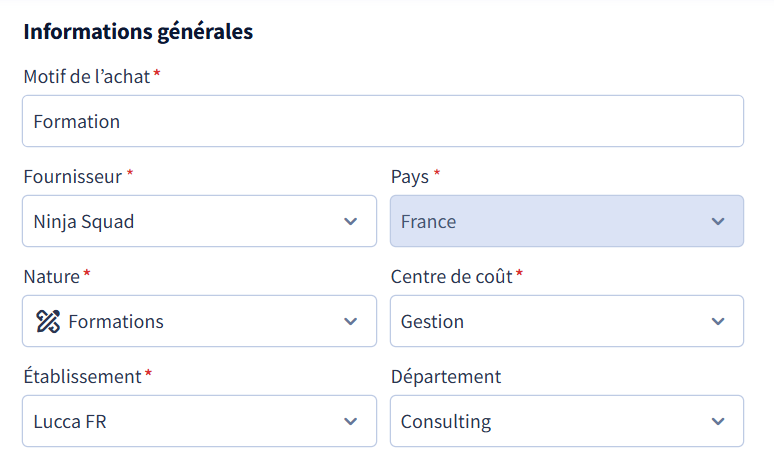Focus the Motif de l'achat text field
The width and height of the screenshot is (774, 465).
[x=383, y=121]
